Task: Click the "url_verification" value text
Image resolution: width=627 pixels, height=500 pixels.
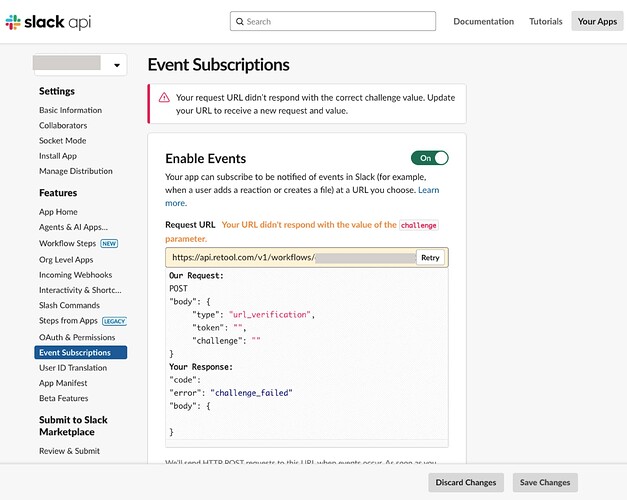Action: [x=269, y=315]
